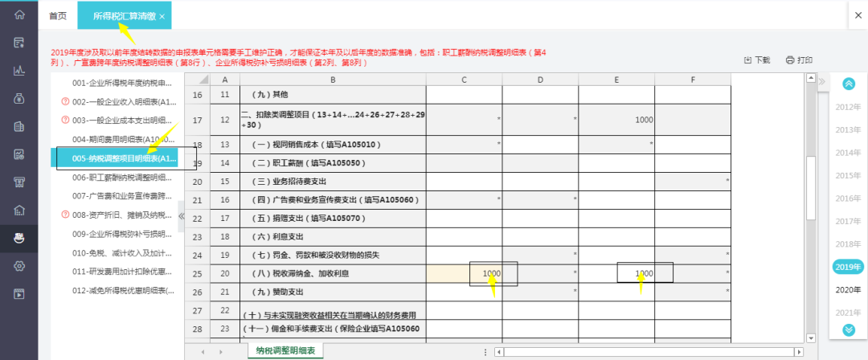Open 003-一般企业成本支出明细表 in report list

[x=122, y=120]
